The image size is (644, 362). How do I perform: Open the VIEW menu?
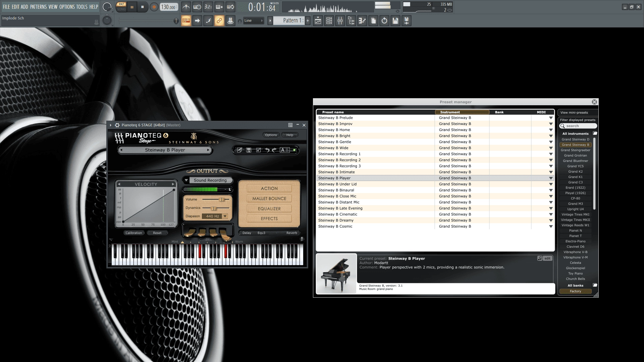(53, 7)
